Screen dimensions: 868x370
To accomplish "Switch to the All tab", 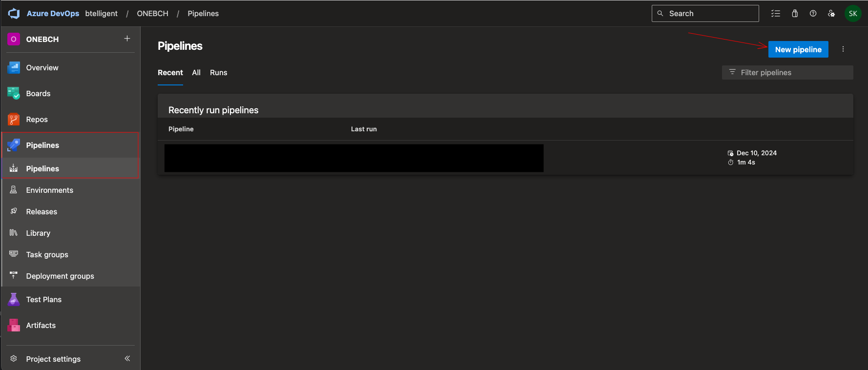I will [x=196, y=73].
